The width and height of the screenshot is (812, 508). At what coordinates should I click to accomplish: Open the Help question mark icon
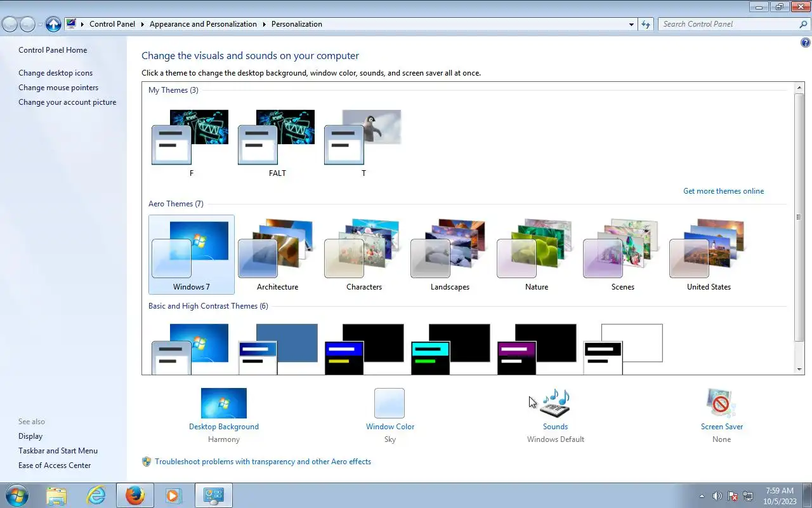pyautogui.click(x=806, y=43)
